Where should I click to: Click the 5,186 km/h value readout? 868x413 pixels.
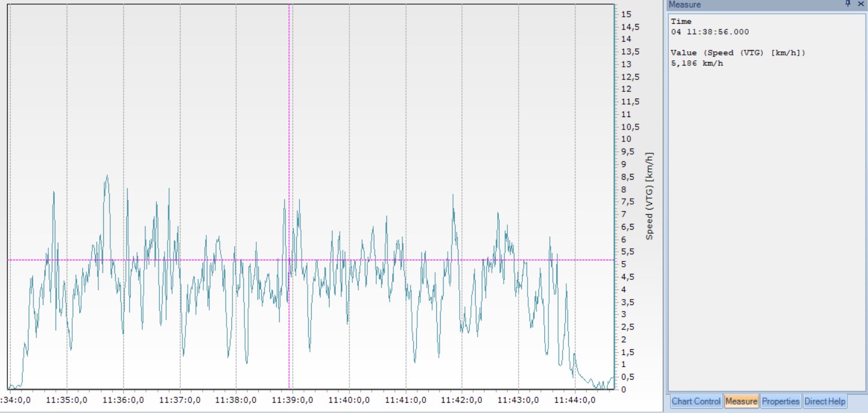pos(696,63)
